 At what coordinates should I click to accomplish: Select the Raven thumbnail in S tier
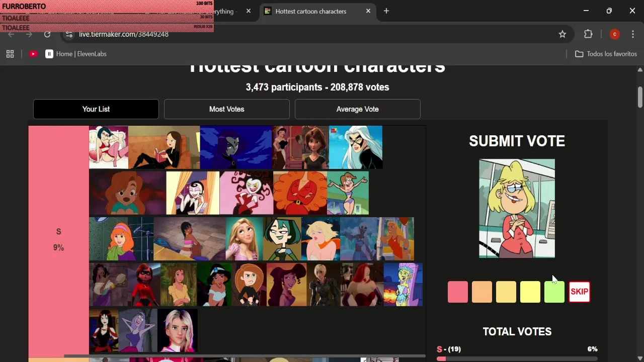click(236, 147)
